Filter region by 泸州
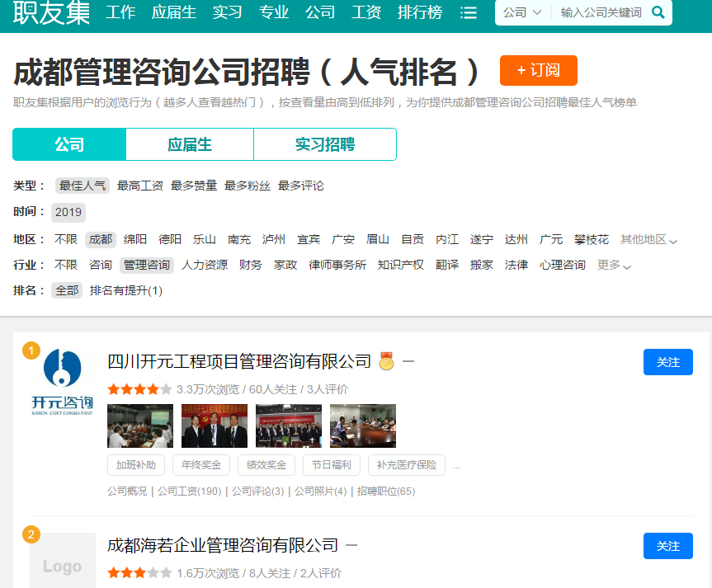 274,240
